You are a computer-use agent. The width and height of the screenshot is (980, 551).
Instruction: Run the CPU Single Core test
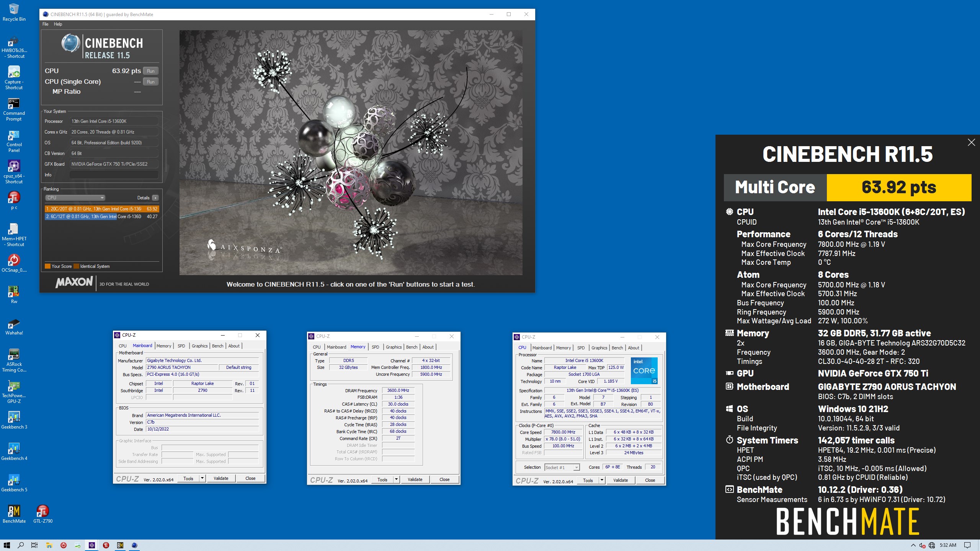pyautogui.click(x=151, y=82)
